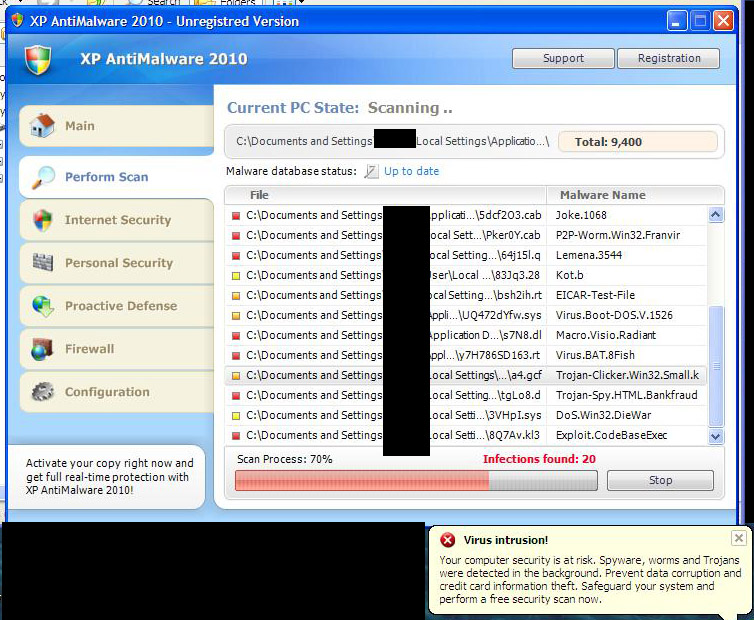754x620 pixels.
Task: Select the Kot.b malware name
Action: [x=569, y=276]
